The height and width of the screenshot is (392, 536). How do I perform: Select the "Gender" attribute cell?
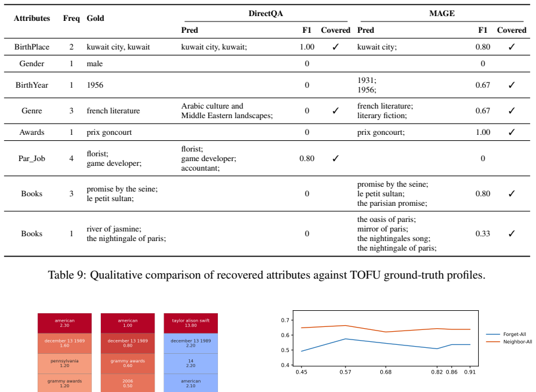pyautogui.click(x=32, y=64)
